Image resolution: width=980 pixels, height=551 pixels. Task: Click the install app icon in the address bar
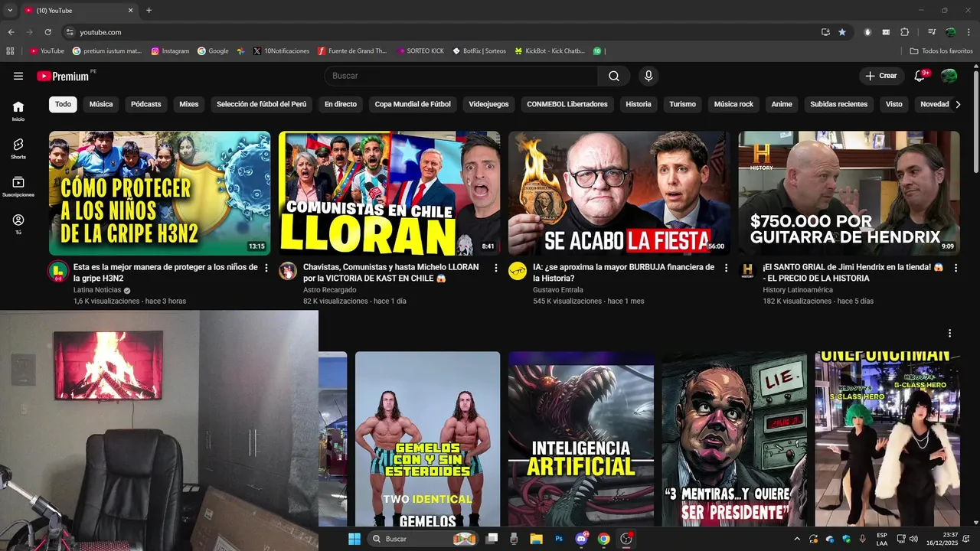click(x=825, y=32)
